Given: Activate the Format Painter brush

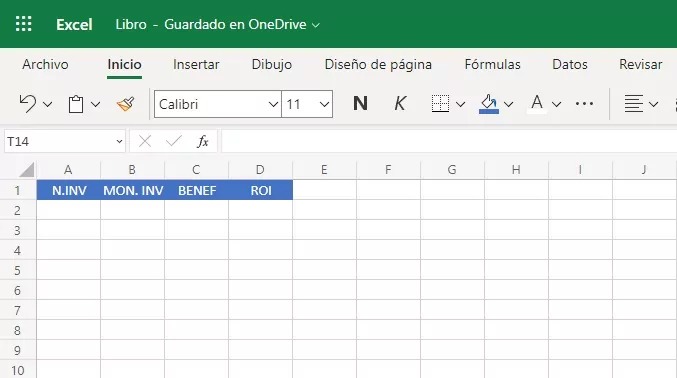Looking at the screenshot, I should (126, 104).
